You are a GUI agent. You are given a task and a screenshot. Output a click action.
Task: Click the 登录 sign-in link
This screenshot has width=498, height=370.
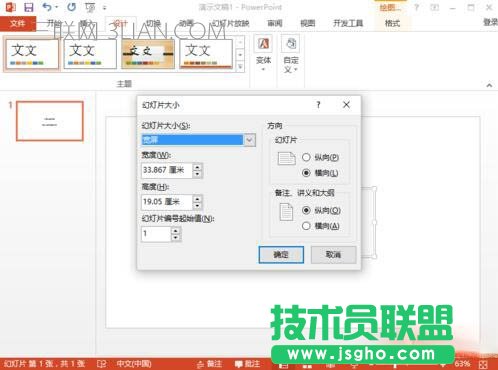pos(490,23)
